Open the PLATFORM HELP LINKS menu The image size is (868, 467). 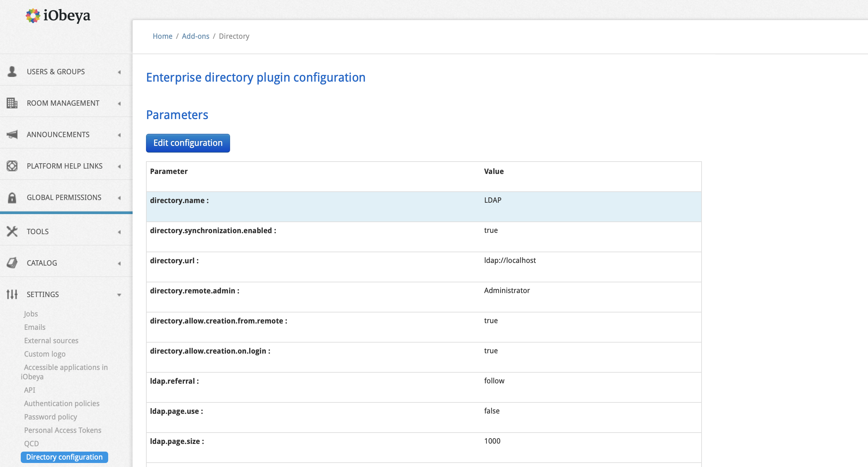click(65, 166)
